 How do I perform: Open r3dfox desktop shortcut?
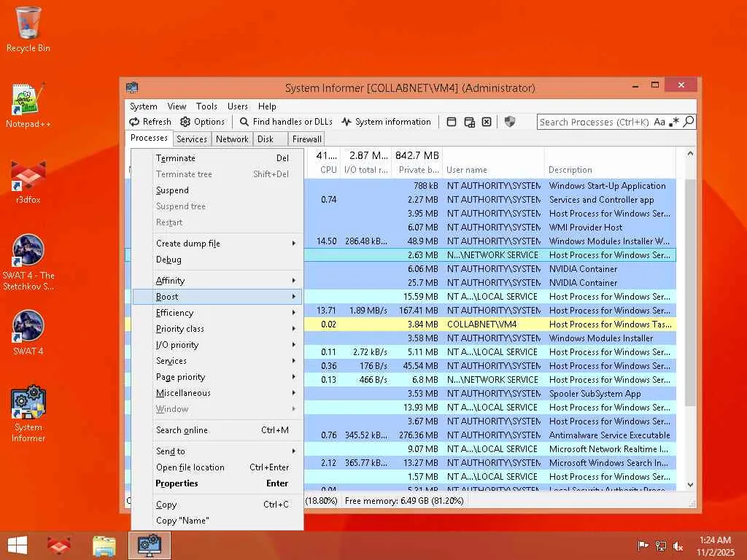tap(28, 182)
